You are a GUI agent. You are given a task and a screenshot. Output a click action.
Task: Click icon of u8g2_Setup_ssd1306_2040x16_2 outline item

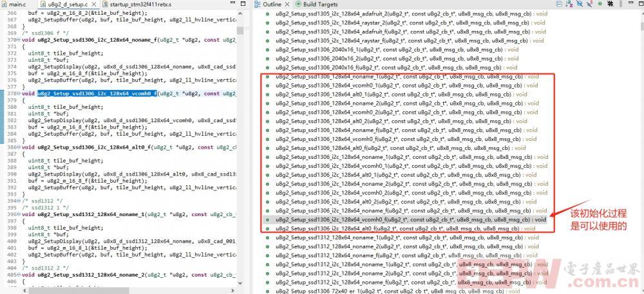coord(267,59)
